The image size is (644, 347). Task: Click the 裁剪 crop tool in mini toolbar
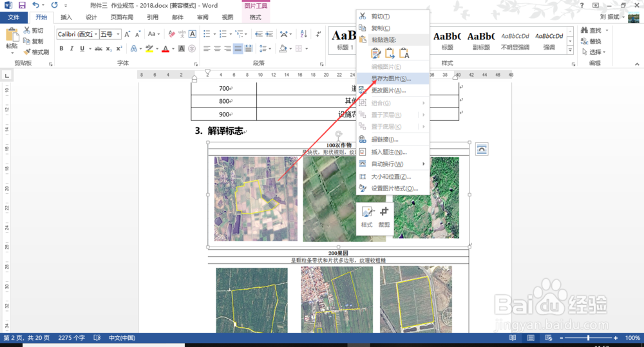pos(384,217)
